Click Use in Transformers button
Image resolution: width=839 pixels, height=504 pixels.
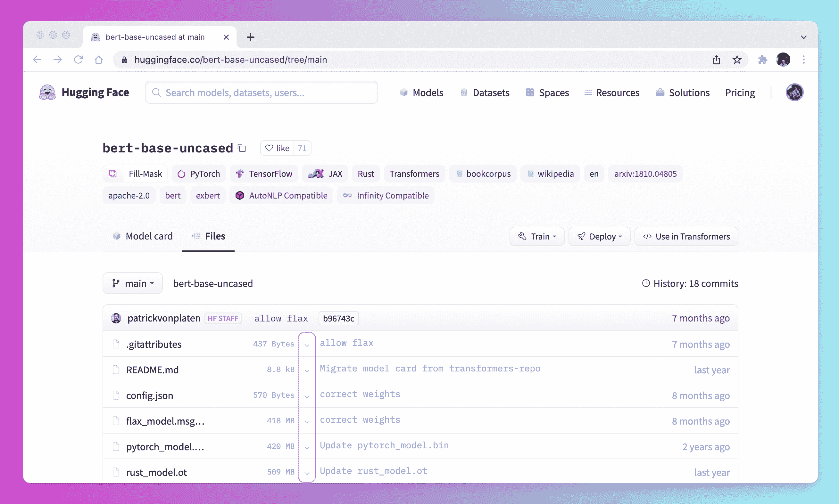click(x=686, y=236)
